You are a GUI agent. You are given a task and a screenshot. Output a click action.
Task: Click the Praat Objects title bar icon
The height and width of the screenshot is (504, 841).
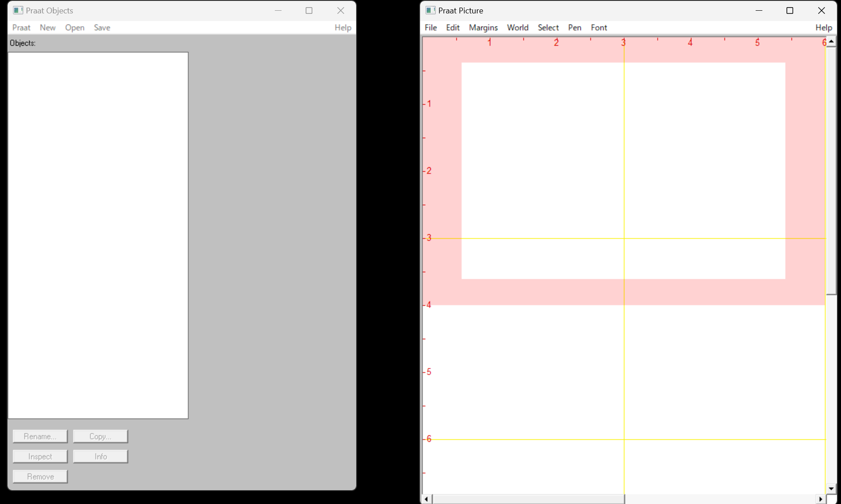(x=18, y=10)
